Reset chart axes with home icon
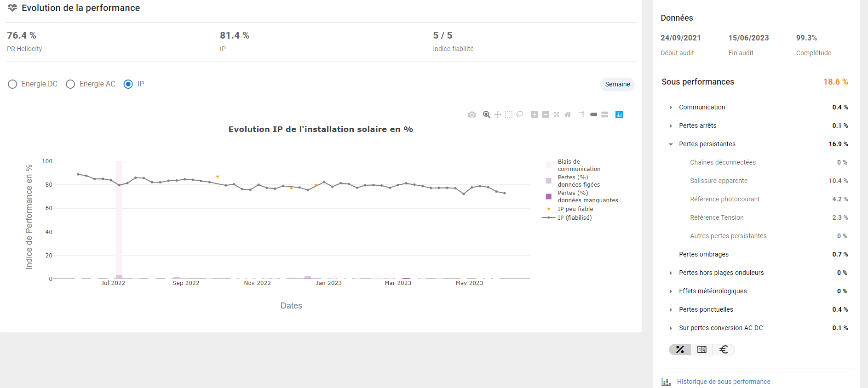 point(568,114)
